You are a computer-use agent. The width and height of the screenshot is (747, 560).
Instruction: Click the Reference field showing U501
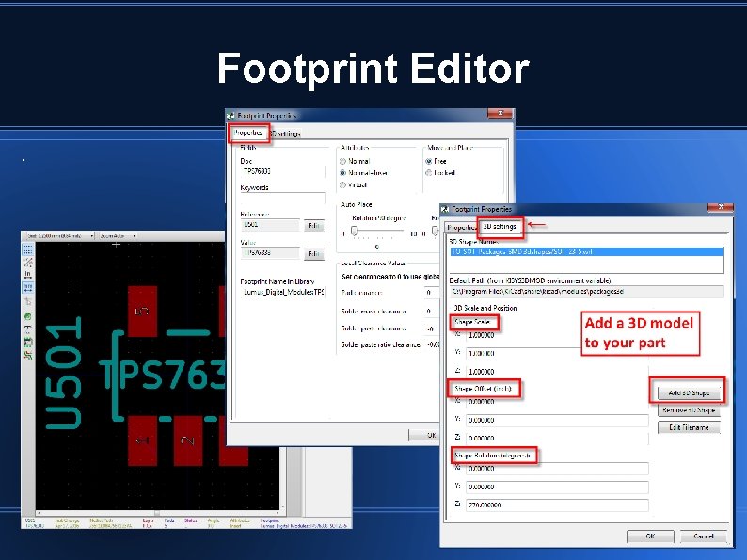[x=270, y=225]
